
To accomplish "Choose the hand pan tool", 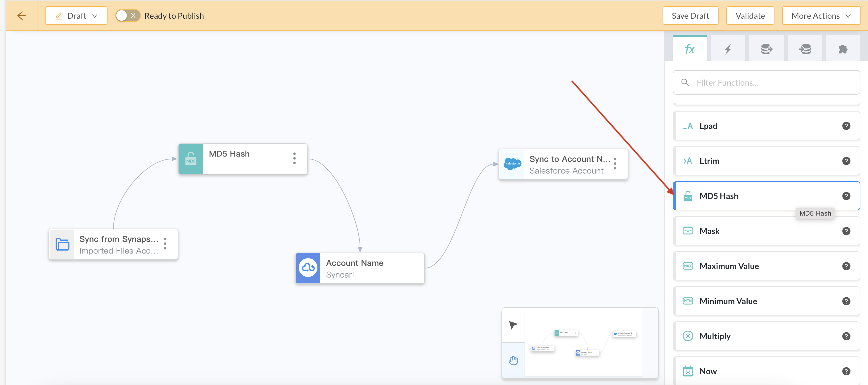I will point(513,360).
